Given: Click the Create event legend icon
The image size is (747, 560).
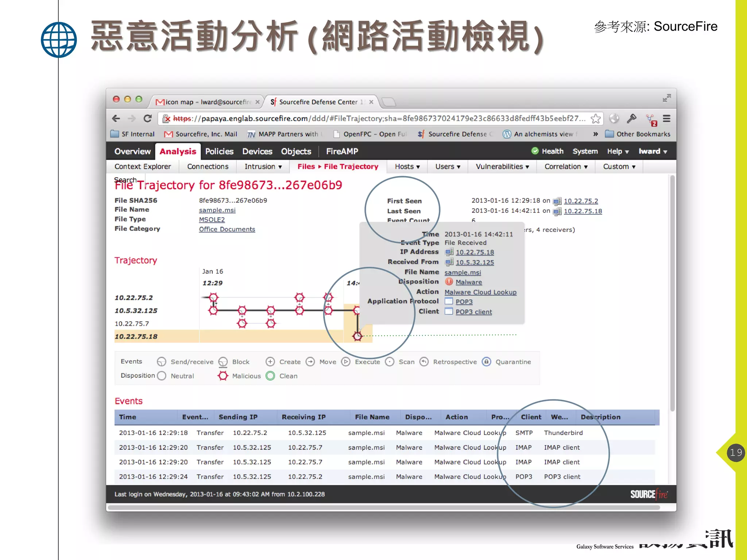Looking at the screenshot, I should 270,362.
